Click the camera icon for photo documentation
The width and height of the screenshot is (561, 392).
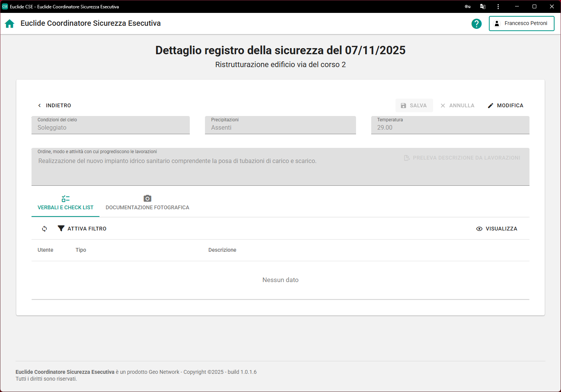pyautogui.click(x=147, y=198)
